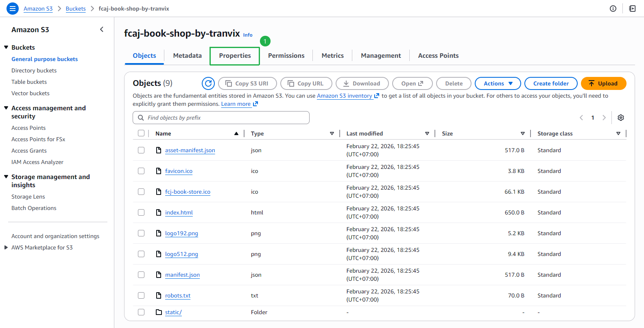The width and height of the screenshot is (644, 328).
Task: Click the Create folder button
Action: pyautogui.click(x=551, y=83)
